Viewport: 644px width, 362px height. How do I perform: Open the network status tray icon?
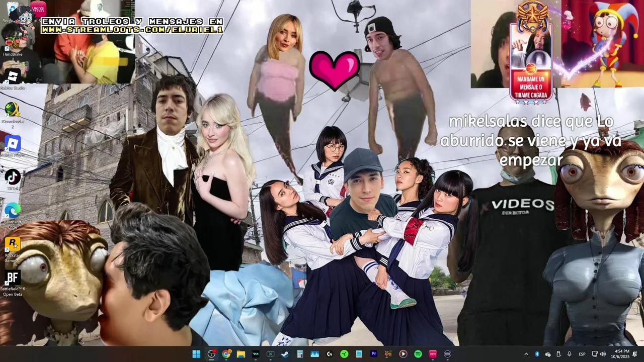pos(594,354)
